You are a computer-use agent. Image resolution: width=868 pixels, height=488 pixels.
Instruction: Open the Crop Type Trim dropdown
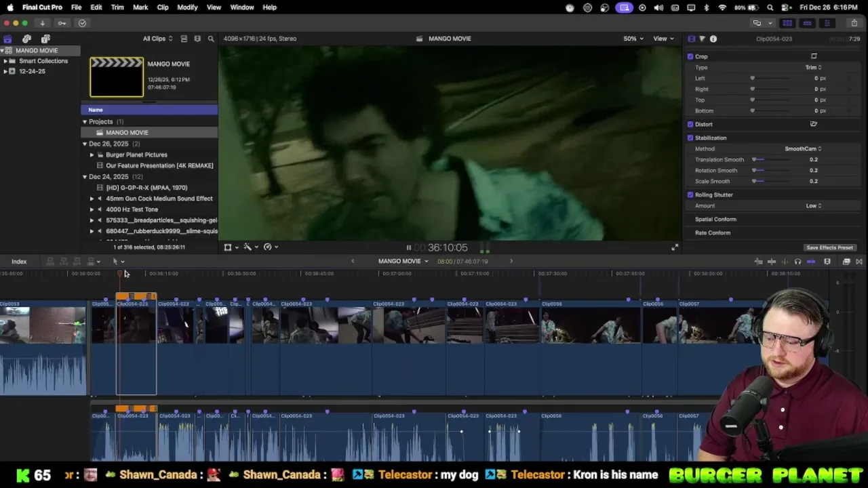[813, 67]
